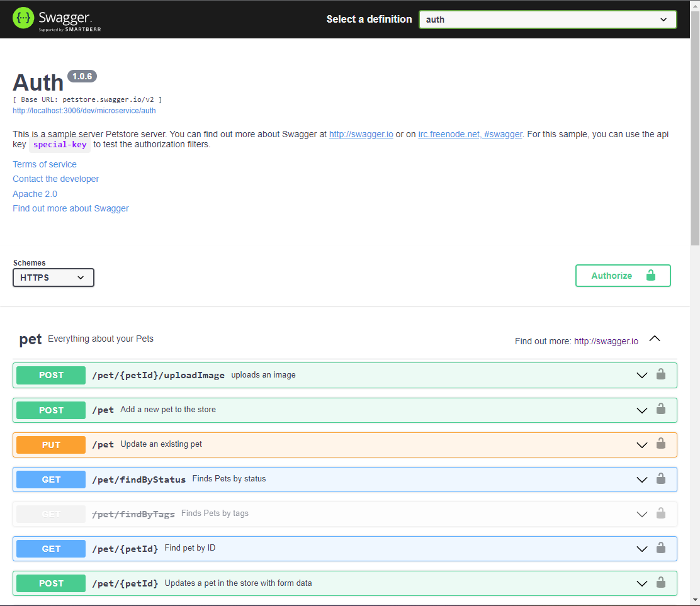Open authorization lock for GET /pet/findByStatus
The image size is (700, 606).
click(x=661, y=479)
